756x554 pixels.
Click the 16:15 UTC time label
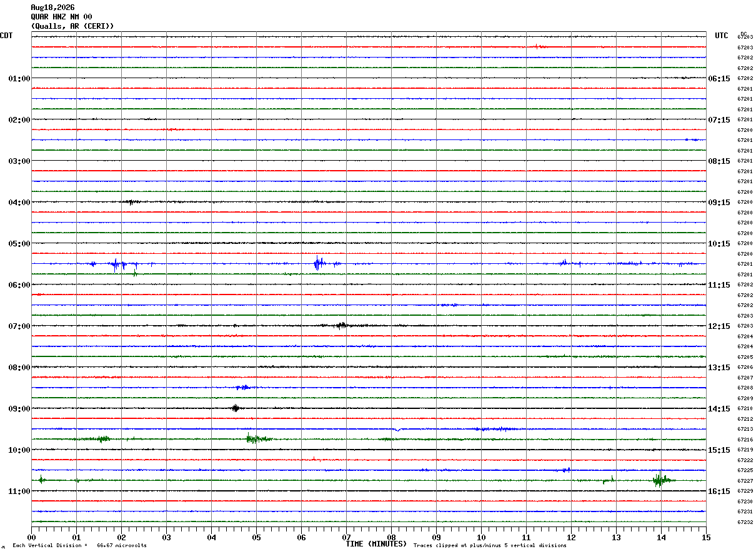click(719, 491)
